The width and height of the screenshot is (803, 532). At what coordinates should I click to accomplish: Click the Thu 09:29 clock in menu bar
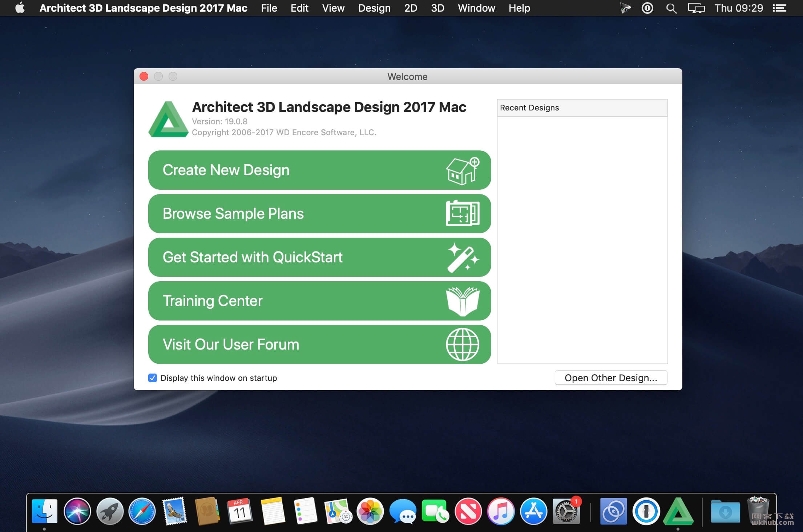(739, 8)
